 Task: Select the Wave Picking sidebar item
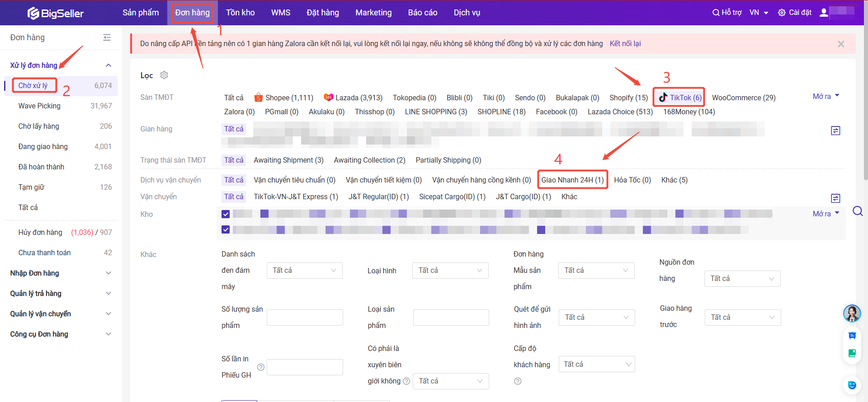(x=39, y=106)
